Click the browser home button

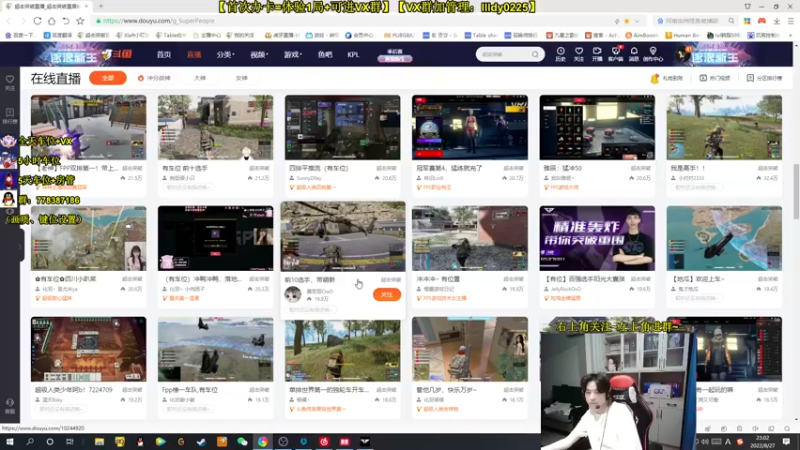52,21
